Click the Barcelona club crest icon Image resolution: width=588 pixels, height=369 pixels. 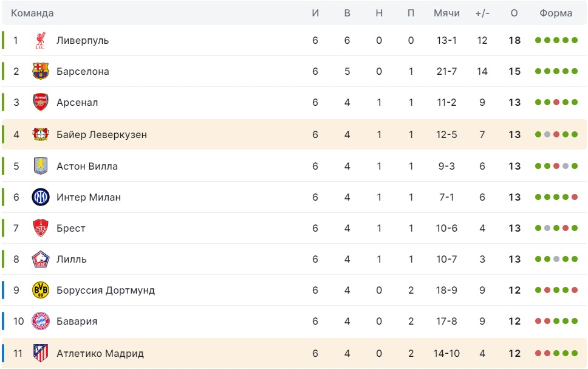click(41, 72)
